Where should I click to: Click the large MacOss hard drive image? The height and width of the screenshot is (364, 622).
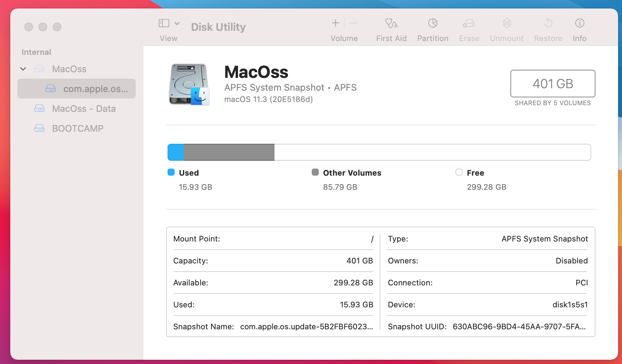189,84
